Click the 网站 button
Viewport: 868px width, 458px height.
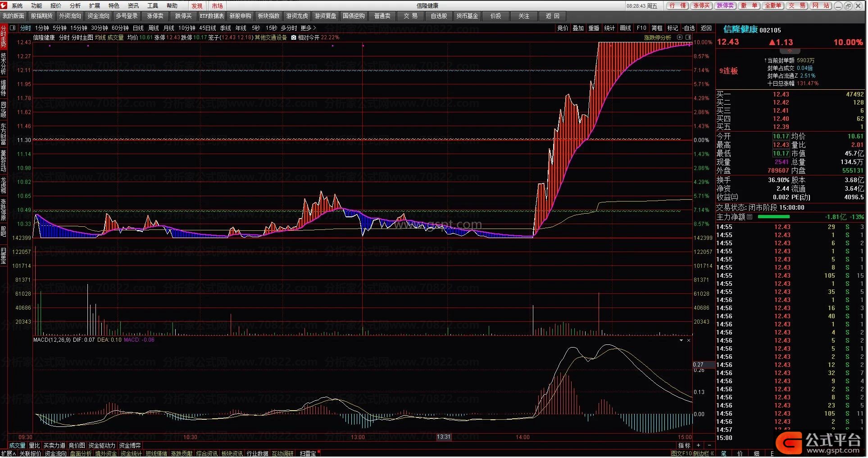tap(821, 5)
